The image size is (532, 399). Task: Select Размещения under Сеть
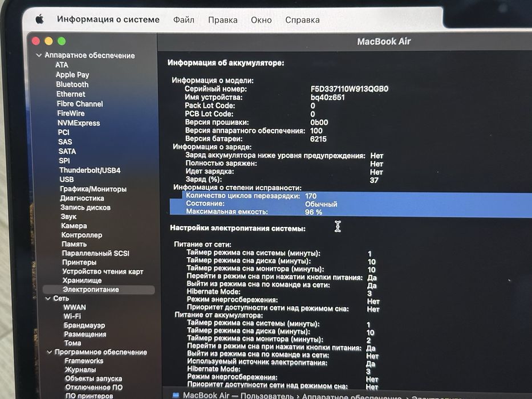coord(85,334)
